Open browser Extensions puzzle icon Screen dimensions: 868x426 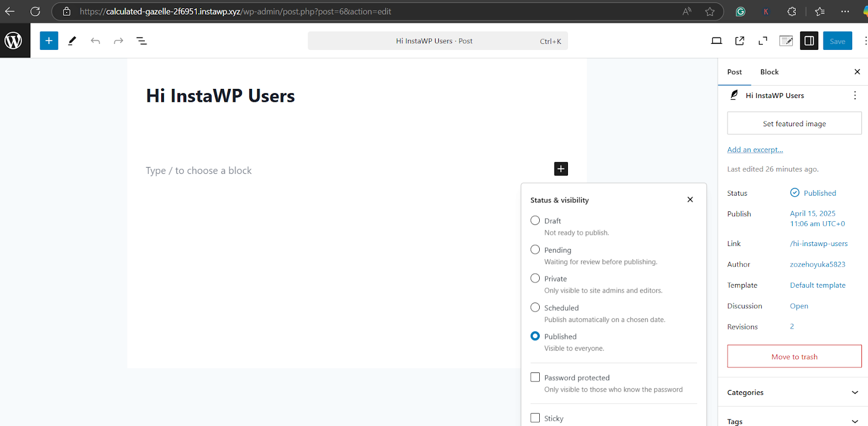pyautogui.click(x=792, y=11)
